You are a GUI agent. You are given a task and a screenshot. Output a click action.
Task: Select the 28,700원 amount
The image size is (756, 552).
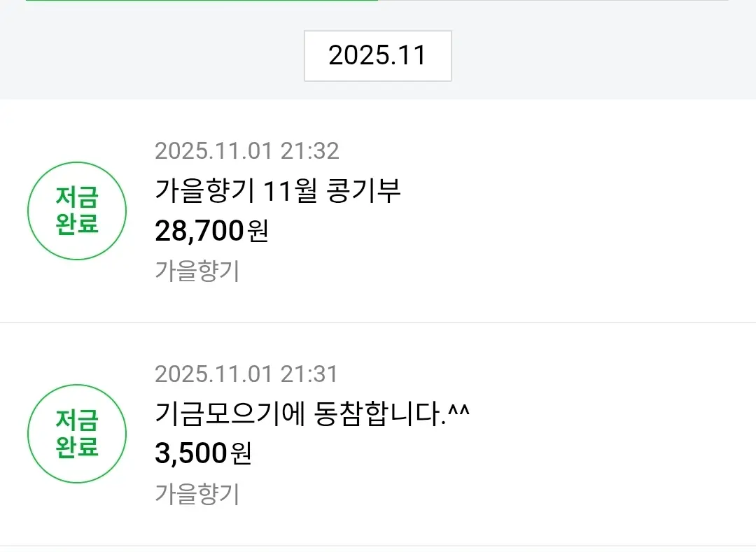200,230
